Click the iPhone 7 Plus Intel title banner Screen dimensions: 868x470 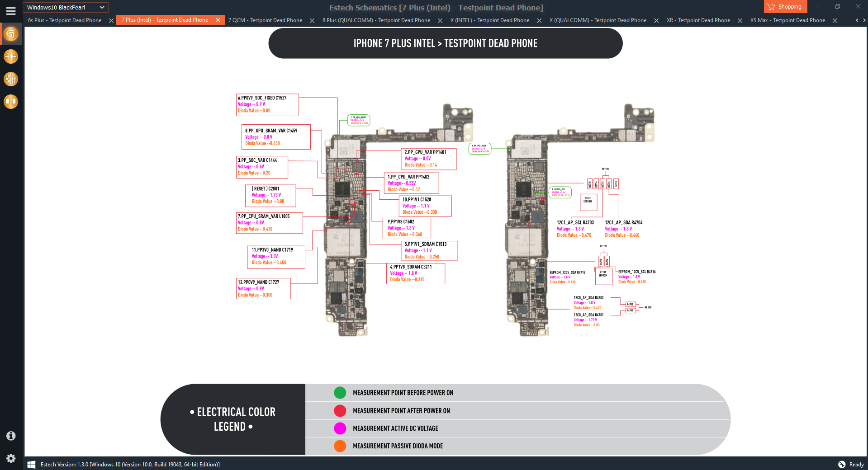point(446,43)
